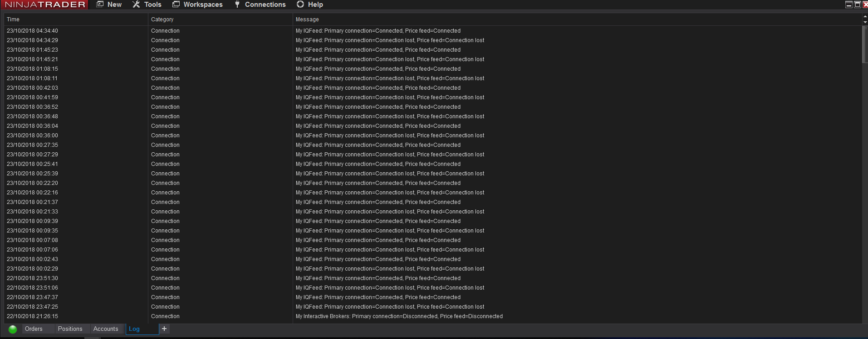The height and width of the screenshot is (339, 868).
Task: Select the 23/10/2018 00:36:00 timestamp
Action: 32,136
